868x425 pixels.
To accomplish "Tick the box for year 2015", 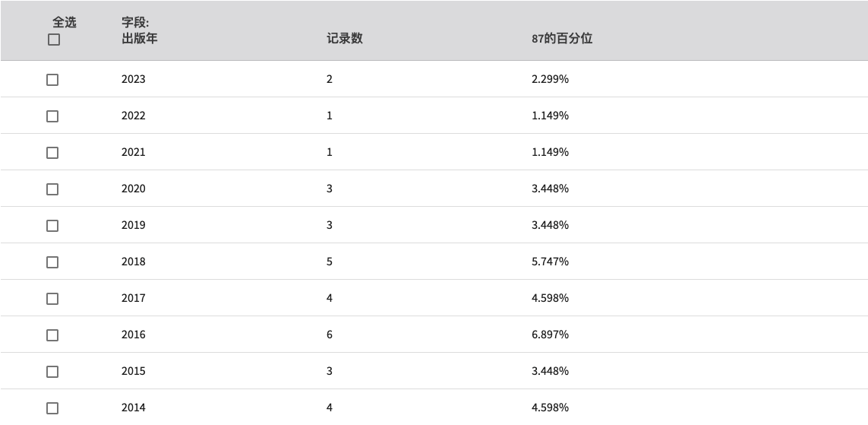I will tap(52, 372).
